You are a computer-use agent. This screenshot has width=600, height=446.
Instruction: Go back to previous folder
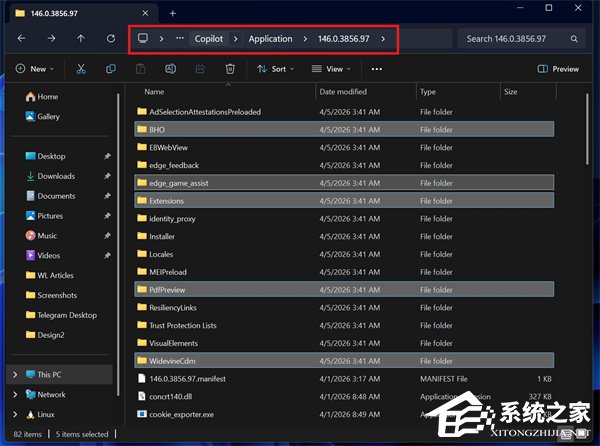22,38
